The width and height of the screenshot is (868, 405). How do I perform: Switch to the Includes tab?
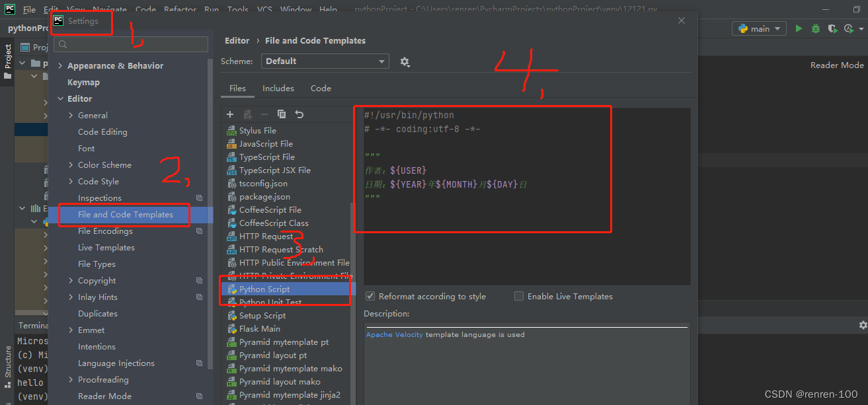click(x=278, y=89)
